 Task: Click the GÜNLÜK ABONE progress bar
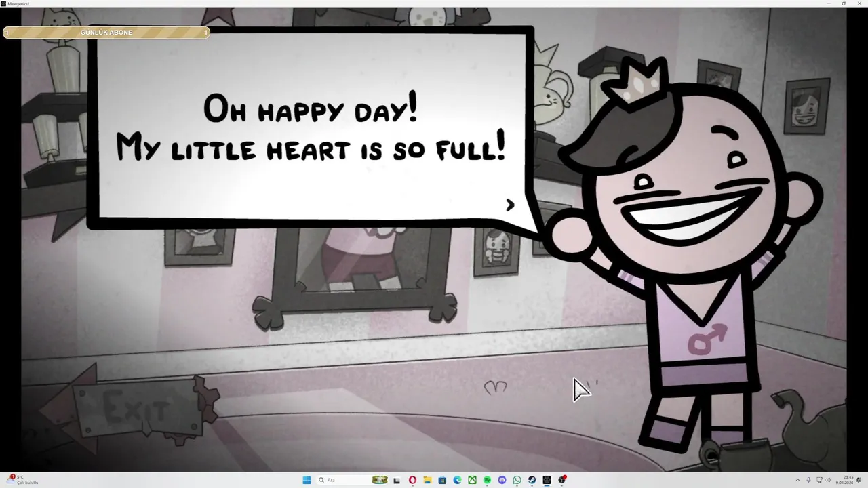pyautogui.click(x=106, y=32)
